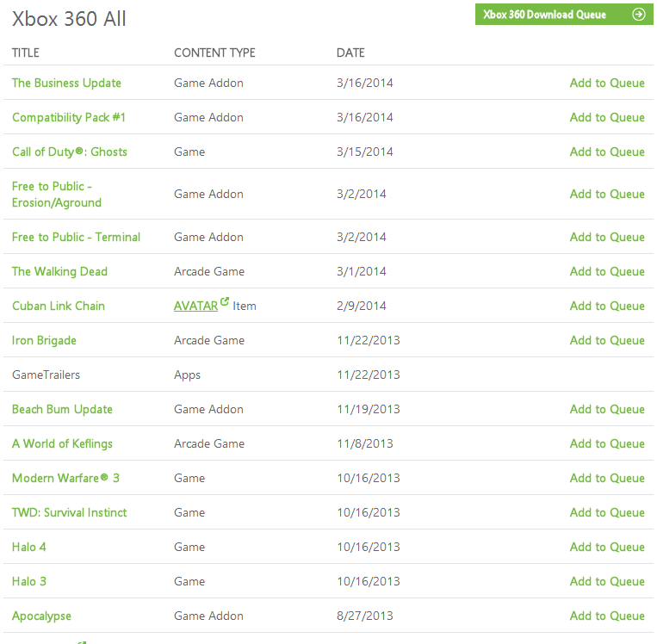The height and width of the screenshot is (644, 657).
Task: Click the arrow icon on Download Queue button
Action: [638, 15]
